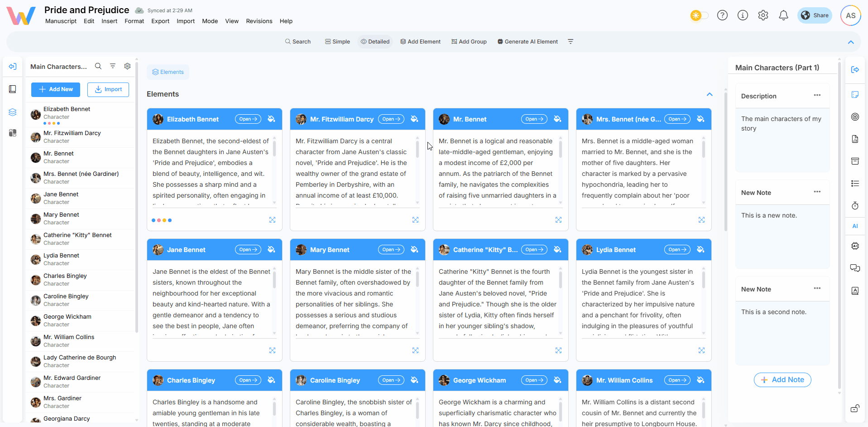
Task: Click the help question mark icon
Action: (722, 15)
